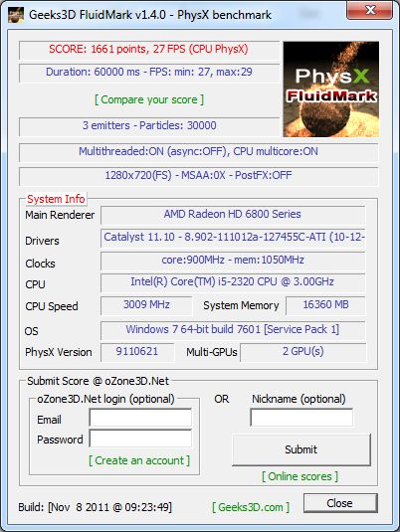The height and width of the screenshot is (532, 400).
Task: Click the oZone3D.Net login (optional) label
Action: [x=105, y=399]
